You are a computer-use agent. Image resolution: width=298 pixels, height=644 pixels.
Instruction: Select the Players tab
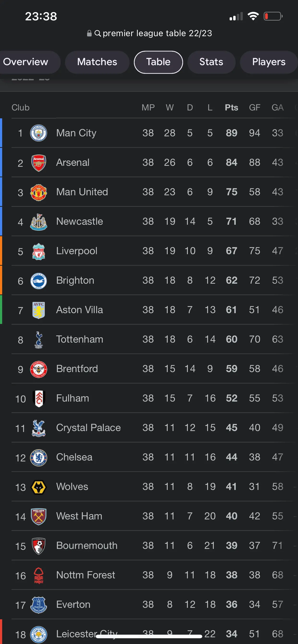pyautogui.click(x=268, y=62)
